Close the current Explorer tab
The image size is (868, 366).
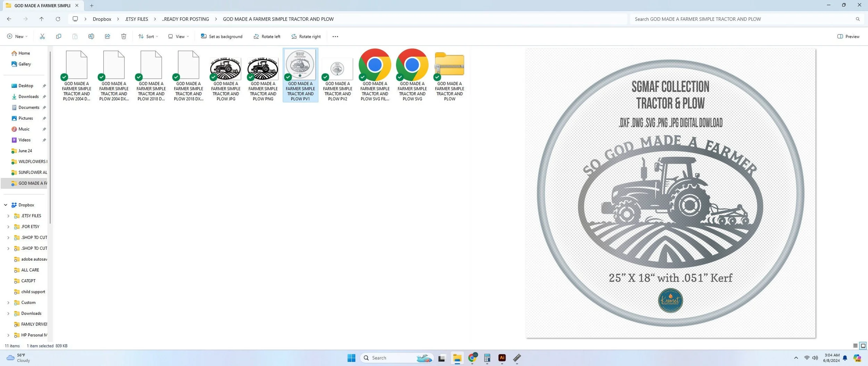(x=77, y=6)
